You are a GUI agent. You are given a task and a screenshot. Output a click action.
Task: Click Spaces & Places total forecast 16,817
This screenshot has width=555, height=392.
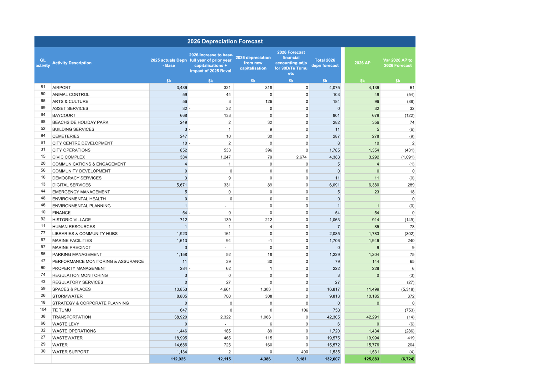click(333, 289)
